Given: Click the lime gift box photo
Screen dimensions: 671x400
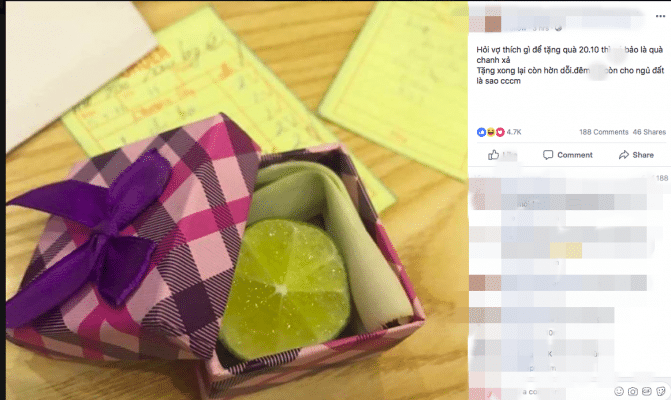Looking at the screenshot, I should point(237,200).
